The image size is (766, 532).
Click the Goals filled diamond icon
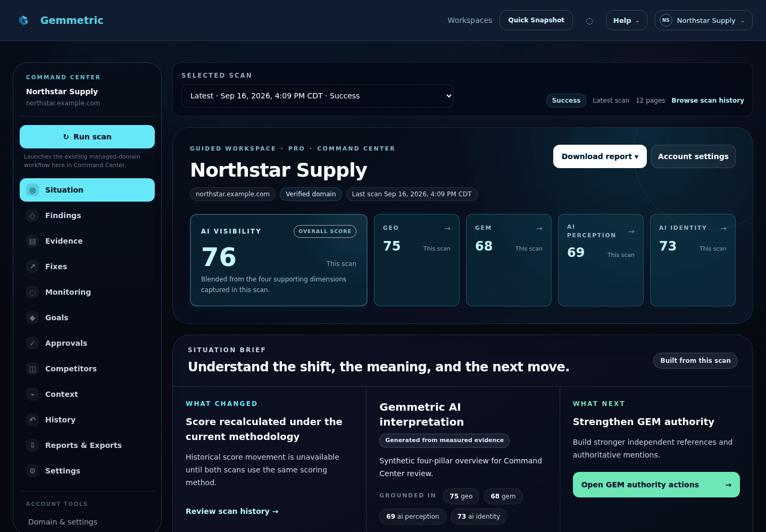tap(32, 318)
